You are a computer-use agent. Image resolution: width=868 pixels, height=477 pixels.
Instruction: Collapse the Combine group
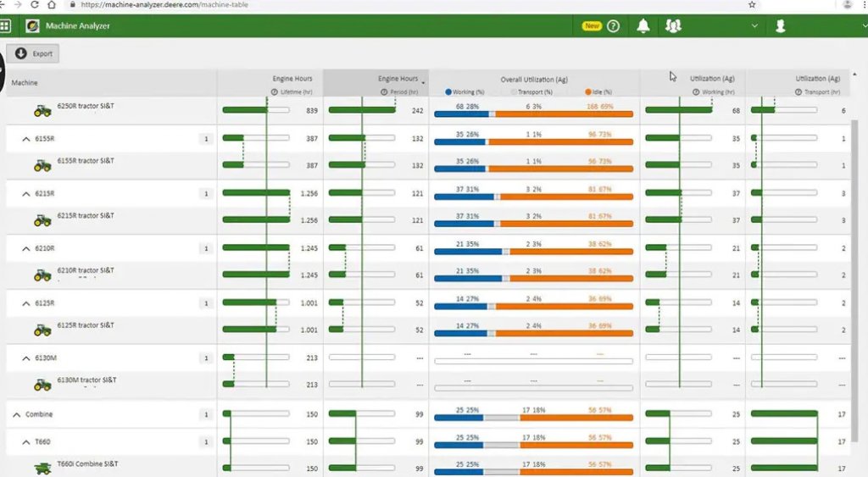pos(17,414)
